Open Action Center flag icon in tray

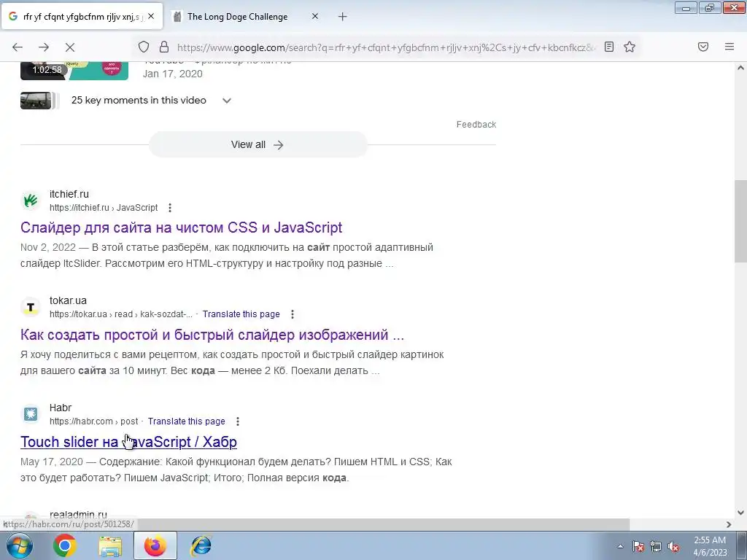point(638,547)
